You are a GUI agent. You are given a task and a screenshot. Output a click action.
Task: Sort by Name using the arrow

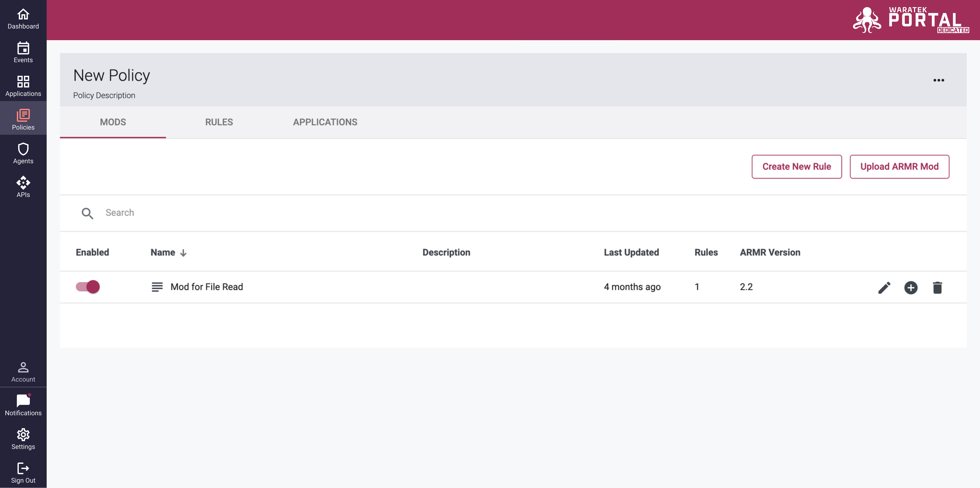click(x=183, y=253)
